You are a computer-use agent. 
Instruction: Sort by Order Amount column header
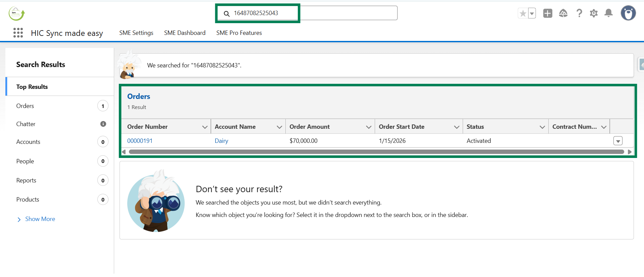310,127
